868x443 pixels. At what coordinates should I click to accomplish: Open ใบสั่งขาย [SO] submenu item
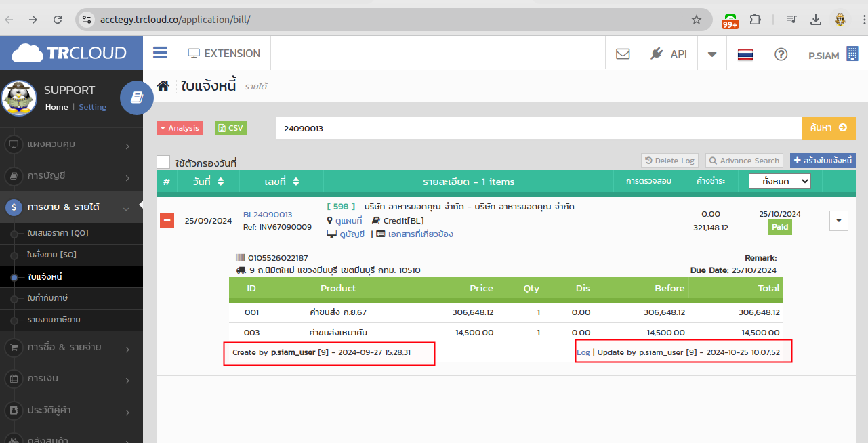coord(51,255)
